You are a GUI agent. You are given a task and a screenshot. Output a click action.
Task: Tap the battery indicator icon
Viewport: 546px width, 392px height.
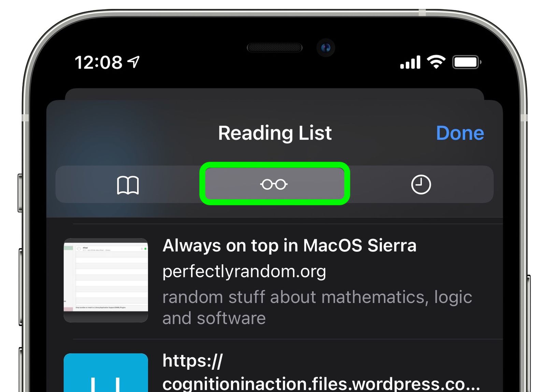pos(466,62)
